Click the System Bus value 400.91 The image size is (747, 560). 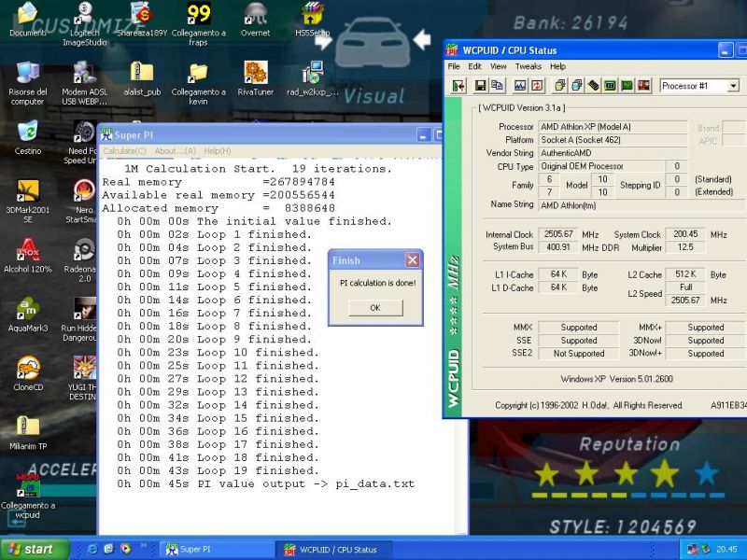tap(558, 247)
